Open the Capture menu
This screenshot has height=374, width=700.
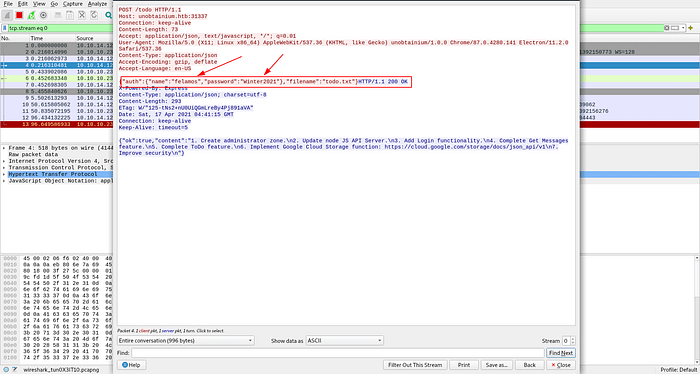pos(72,4)
